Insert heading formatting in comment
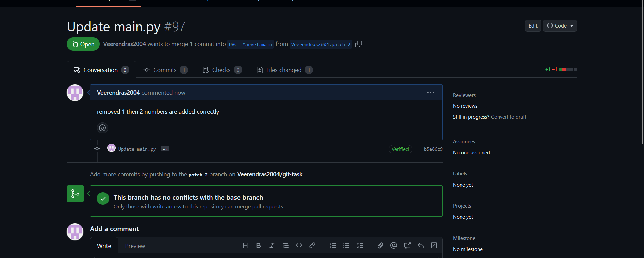The height and width of the screenshot is (258, 644). (245, 246)
